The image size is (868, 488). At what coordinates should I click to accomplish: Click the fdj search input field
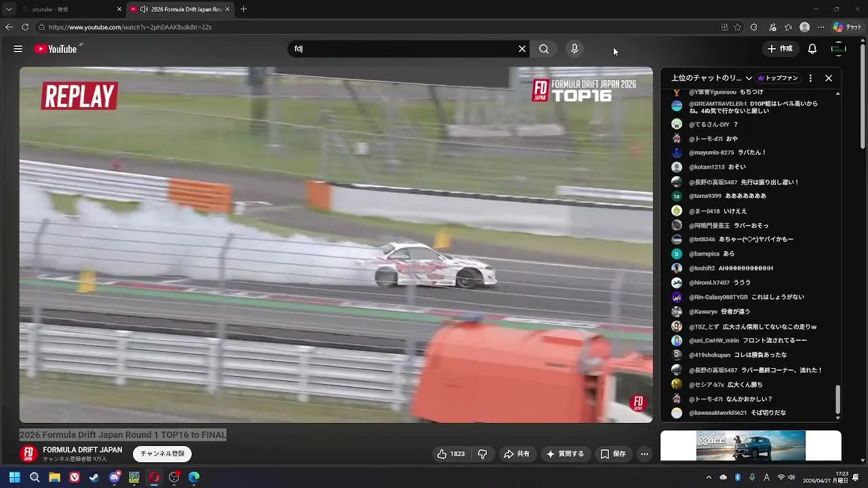403,49
